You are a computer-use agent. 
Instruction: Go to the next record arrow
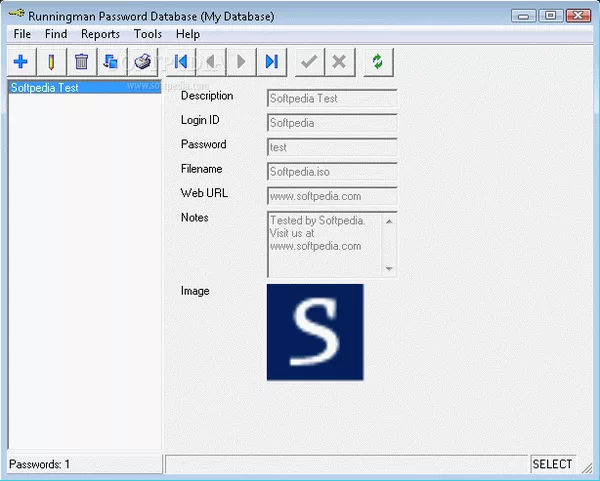click(241, 62)
